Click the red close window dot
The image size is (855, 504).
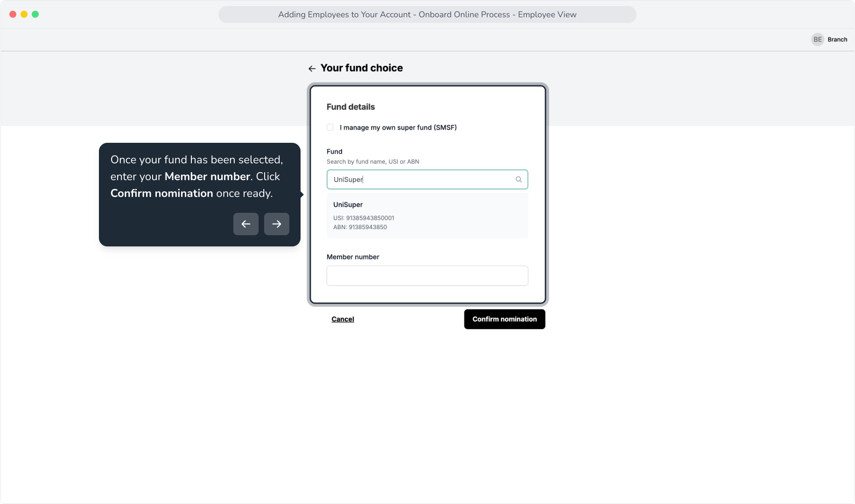pos(13,14)
